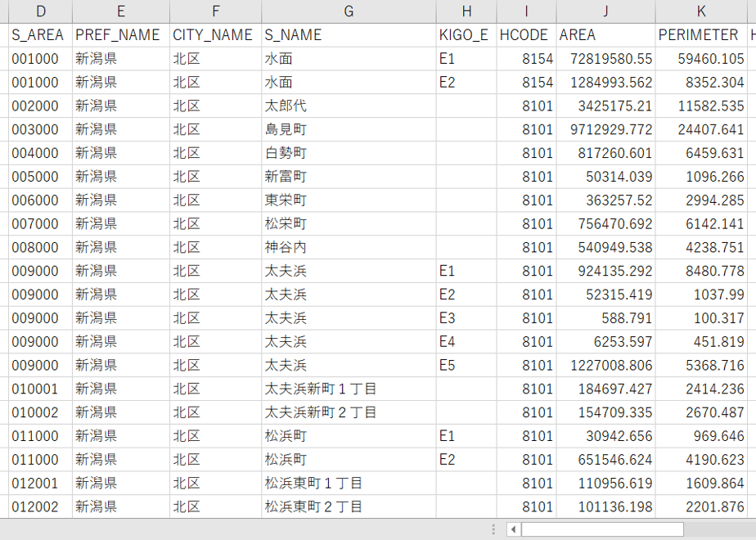Select perimeter cell 24407.641
Image resolution: width=756 pixels, height=540 pixels.
tap(701, 130)
